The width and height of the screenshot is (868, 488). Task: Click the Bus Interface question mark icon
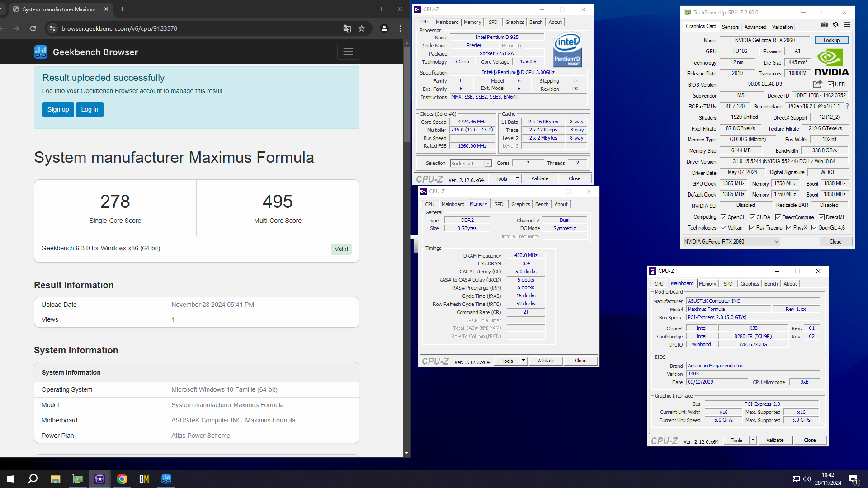(x=847, y=106)
